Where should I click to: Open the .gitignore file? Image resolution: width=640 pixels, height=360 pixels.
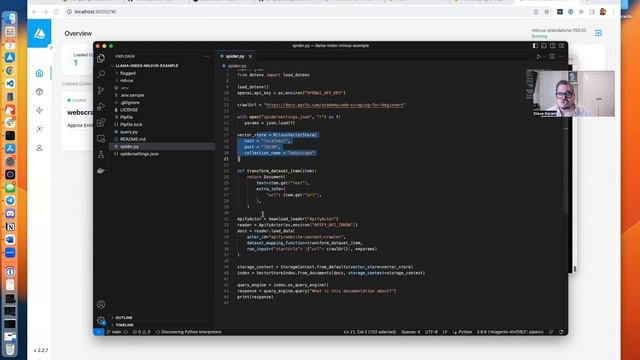coord(130,102)
